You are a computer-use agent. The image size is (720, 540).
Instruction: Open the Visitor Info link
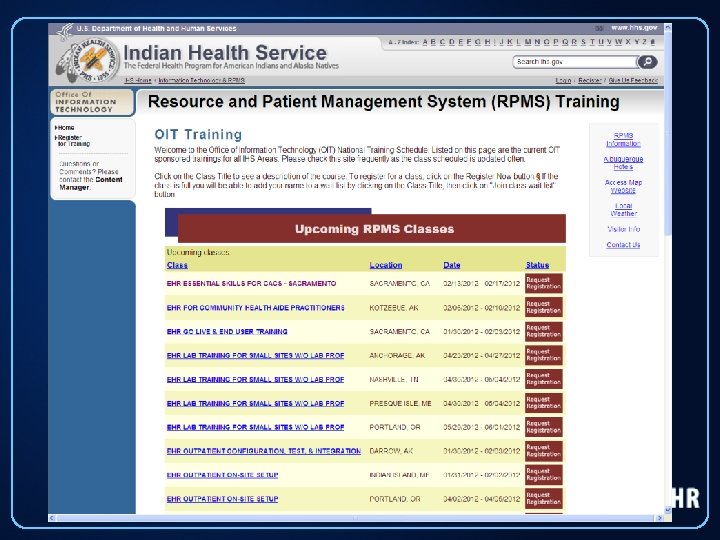(x=623, y=229)
